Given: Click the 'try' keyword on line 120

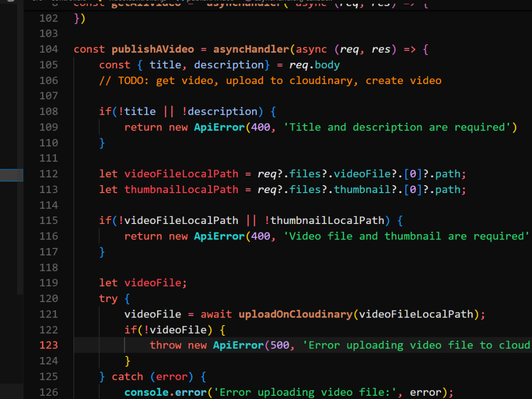Looking at the screenshot, I should click(x=108, y=298).
